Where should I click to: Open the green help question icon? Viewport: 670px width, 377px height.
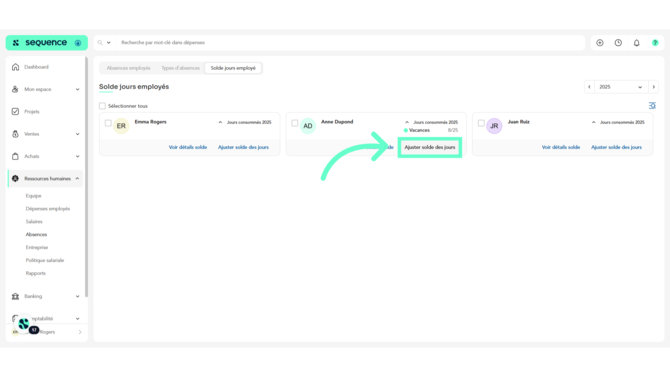655,43
